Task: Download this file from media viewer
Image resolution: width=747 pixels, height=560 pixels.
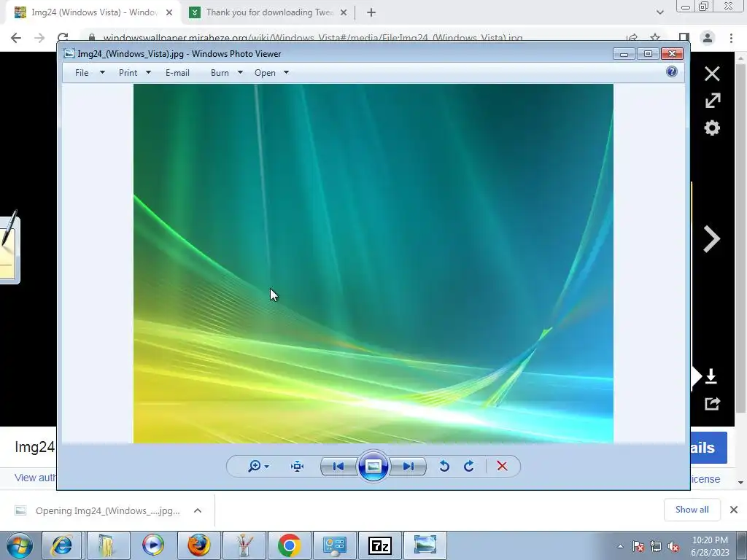Action: pos(711,376)
